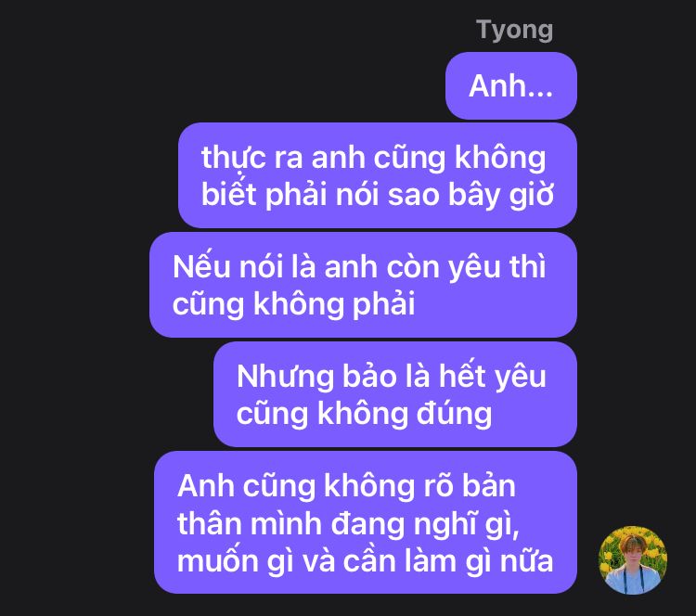This screenshot has width=696, height=616.
Task: Click the line "muốn gì và cần làm gì nữa"
Action: point(365,560)
